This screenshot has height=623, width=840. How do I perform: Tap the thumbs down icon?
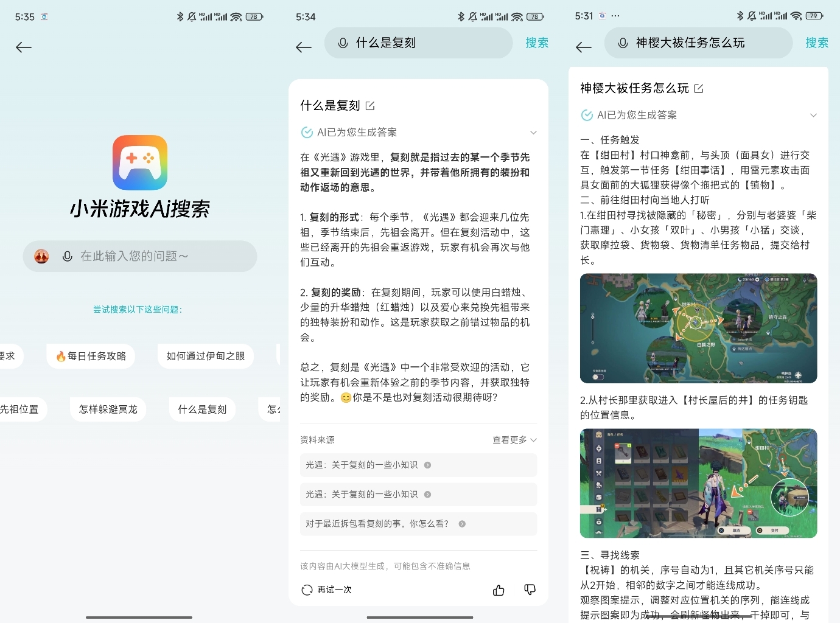[530, 590]
